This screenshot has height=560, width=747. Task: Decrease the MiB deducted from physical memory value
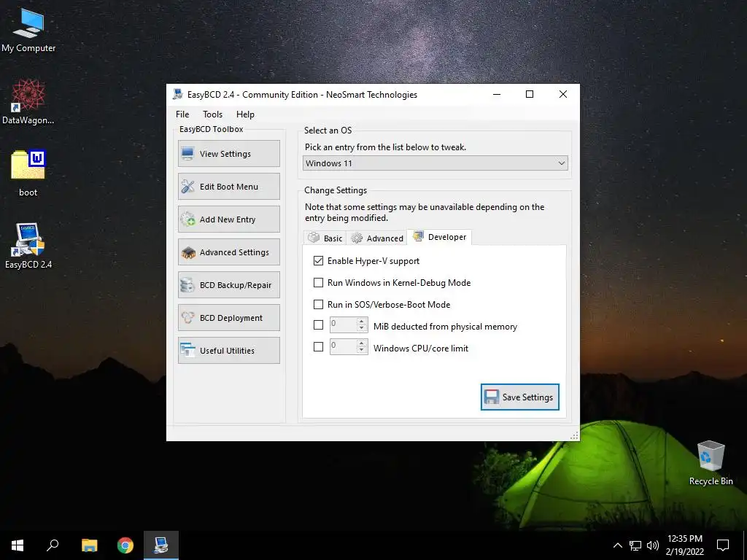[362, 328]
